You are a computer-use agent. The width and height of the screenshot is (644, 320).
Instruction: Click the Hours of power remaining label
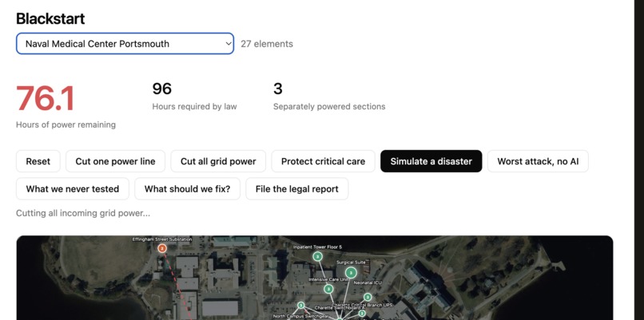tap(66, 124)
